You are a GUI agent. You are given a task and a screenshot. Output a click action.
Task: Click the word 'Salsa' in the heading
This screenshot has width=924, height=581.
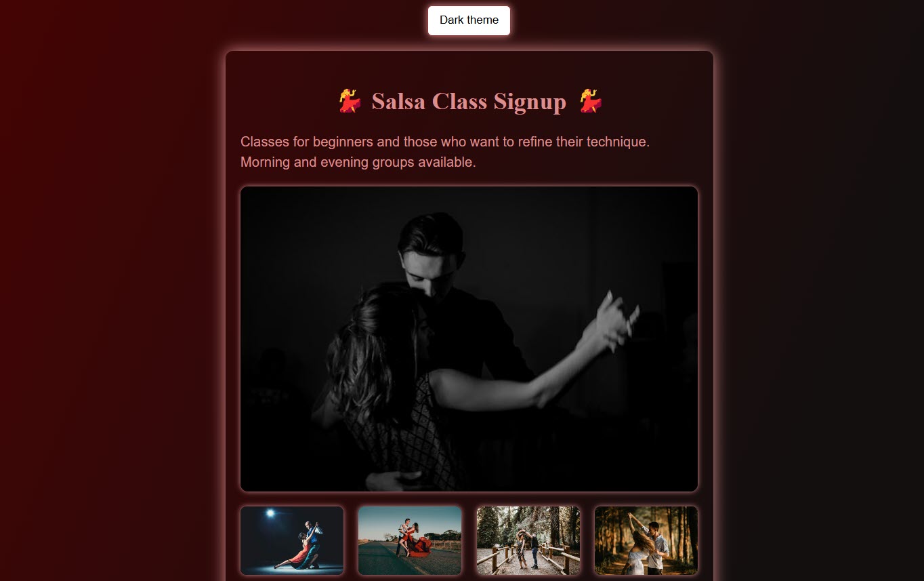[x=399, y=101]
